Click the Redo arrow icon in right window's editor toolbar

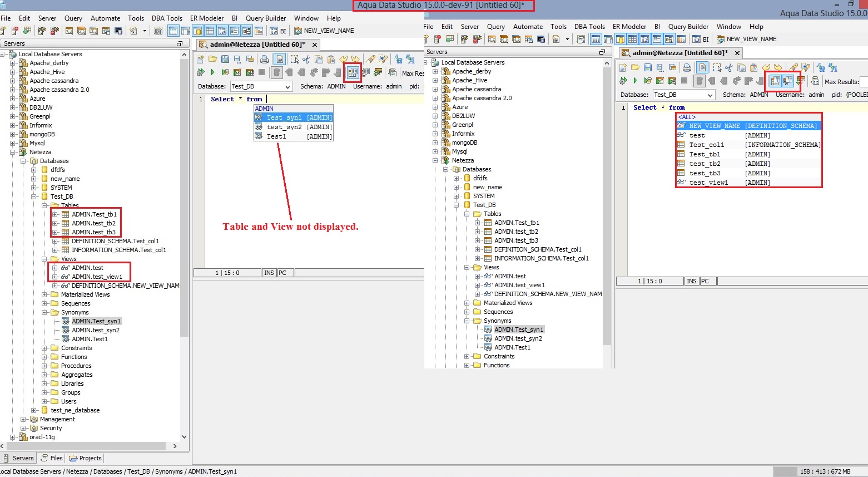pos(778,67)
